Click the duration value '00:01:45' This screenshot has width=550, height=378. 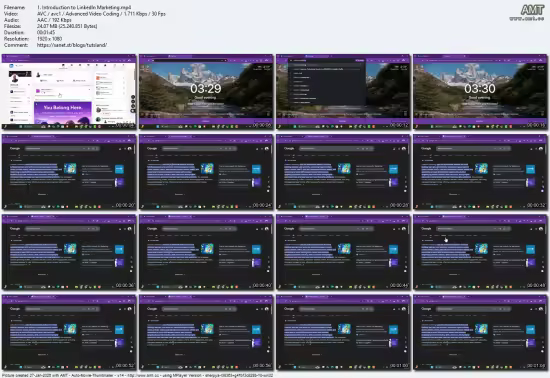coord(46,33)
